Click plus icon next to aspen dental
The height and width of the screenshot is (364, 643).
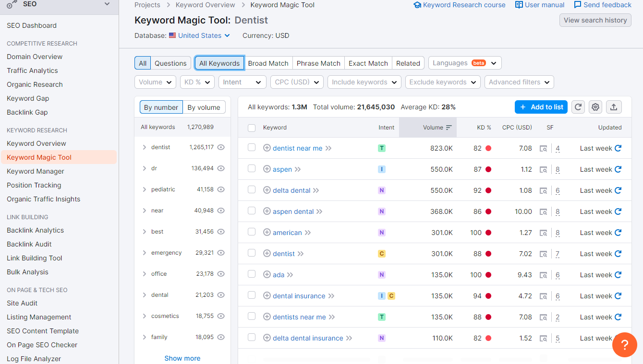click(267, 211)
